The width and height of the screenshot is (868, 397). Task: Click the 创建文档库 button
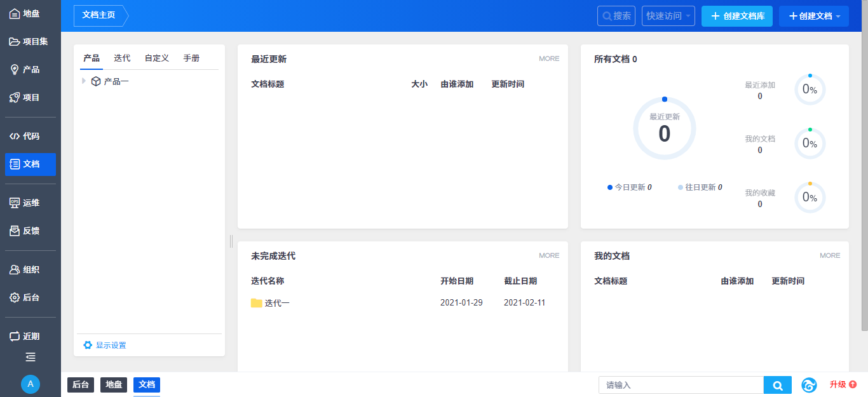tap(737, 16)
